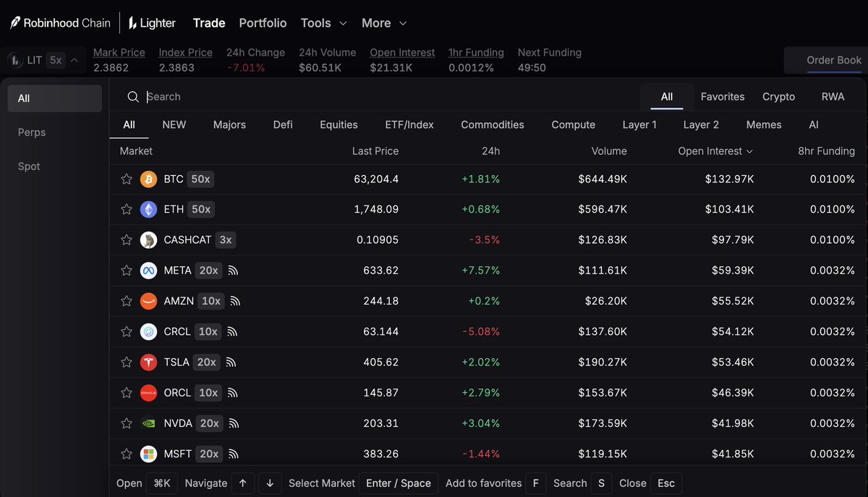Filter by the Memes category
Screen dimensions: 868x497
pos(764,124)
